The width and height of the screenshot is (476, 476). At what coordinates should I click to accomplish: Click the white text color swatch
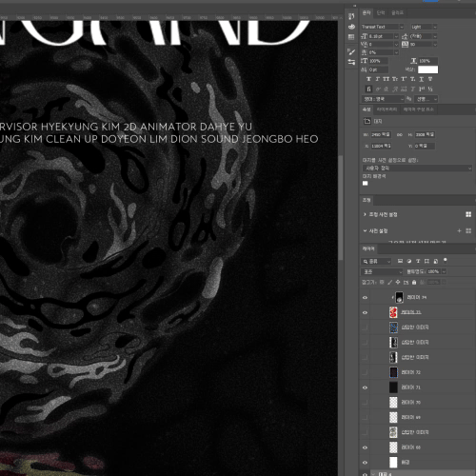(427, 69)
